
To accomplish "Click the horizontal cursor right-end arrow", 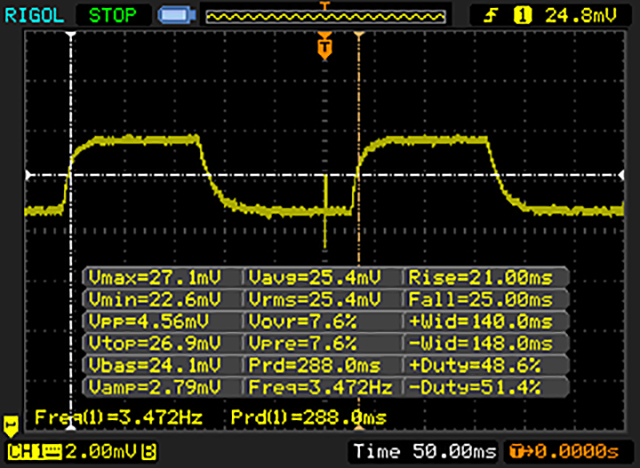I will [x=621, y=175].
